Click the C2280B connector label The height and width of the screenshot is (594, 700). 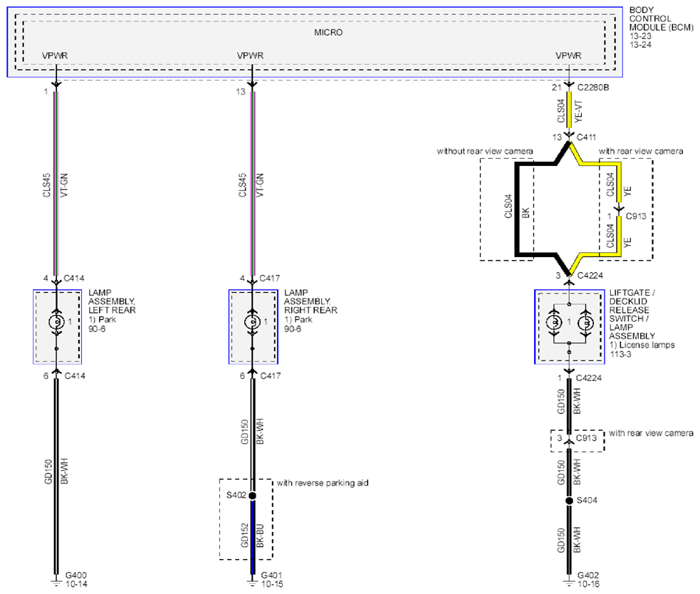tap(593, 88)
